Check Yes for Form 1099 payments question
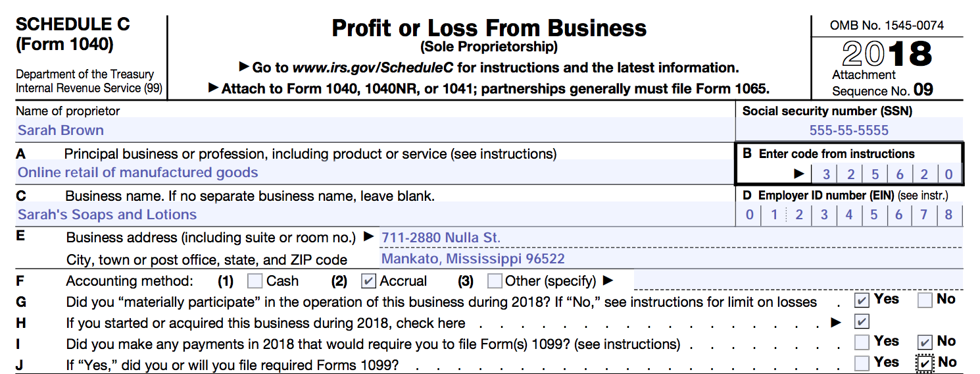Viewport: 980px width, 374px height. point(861,342)
